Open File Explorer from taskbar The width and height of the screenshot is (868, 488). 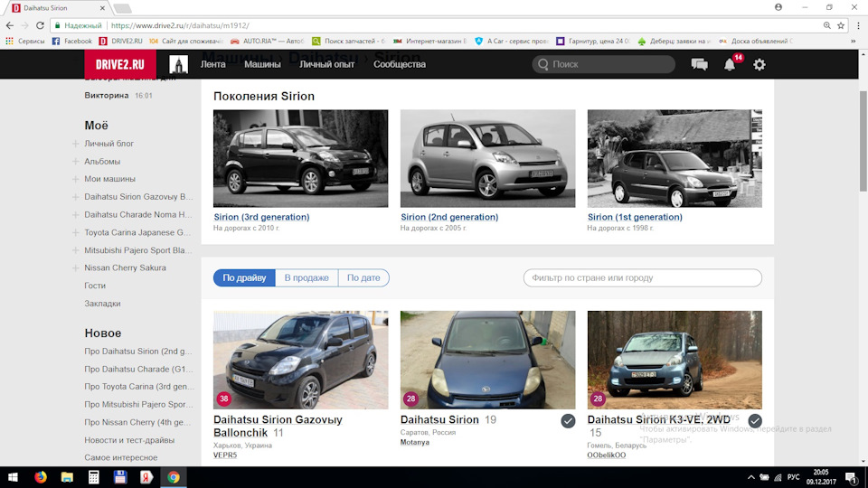coord(67,477)
